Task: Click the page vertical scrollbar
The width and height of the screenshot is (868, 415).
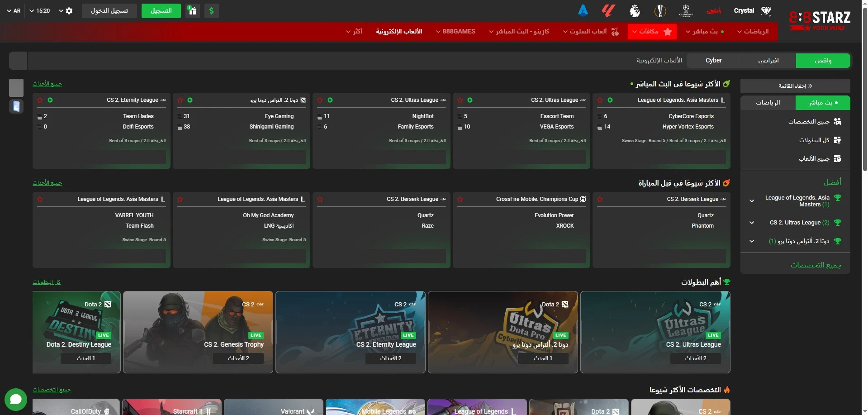Action: pyautogui.click(x=865, y=91)
